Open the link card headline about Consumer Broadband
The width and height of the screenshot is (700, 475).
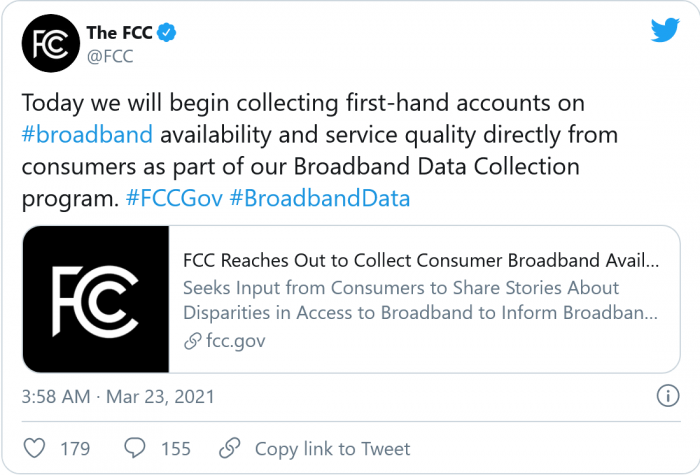(x=421, y=262)
